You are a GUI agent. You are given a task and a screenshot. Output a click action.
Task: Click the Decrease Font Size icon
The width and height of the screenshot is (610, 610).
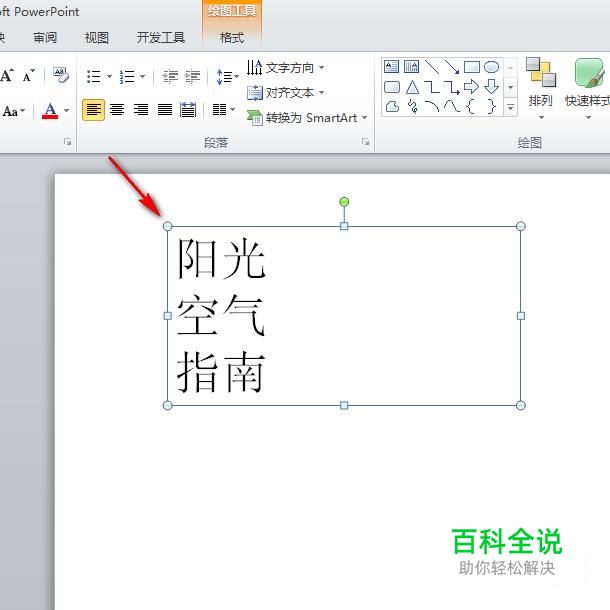click(28, 75)
